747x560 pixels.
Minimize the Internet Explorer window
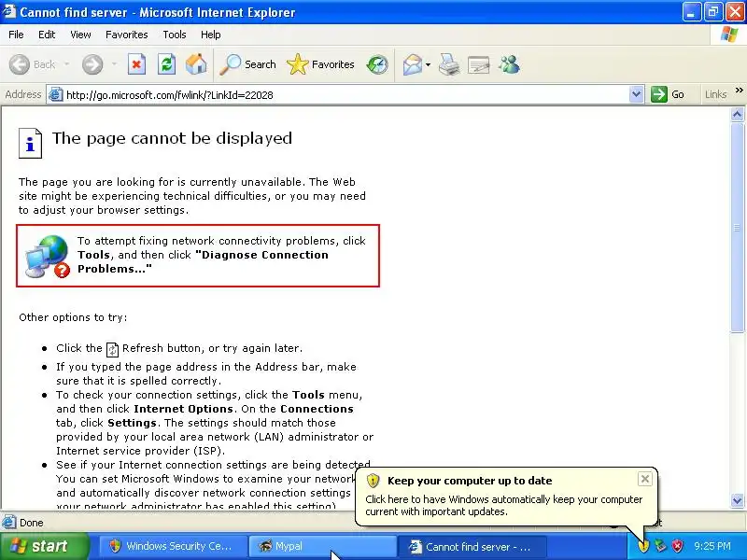[x=691, y=12]
